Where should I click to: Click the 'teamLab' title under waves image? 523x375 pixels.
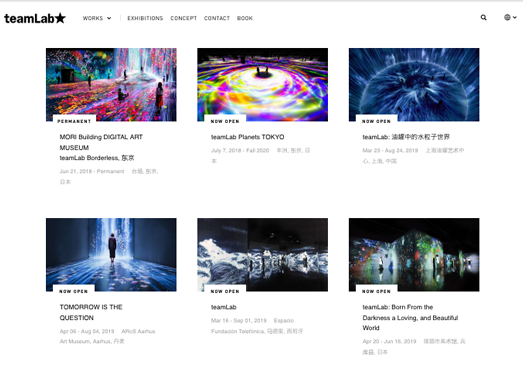click(223, 307)
